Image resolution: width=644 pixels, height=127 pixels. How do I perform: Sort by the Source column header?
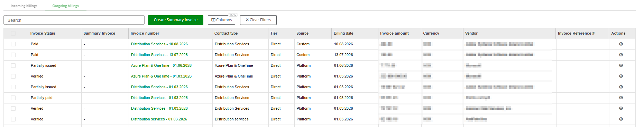(x=302, y=33)
